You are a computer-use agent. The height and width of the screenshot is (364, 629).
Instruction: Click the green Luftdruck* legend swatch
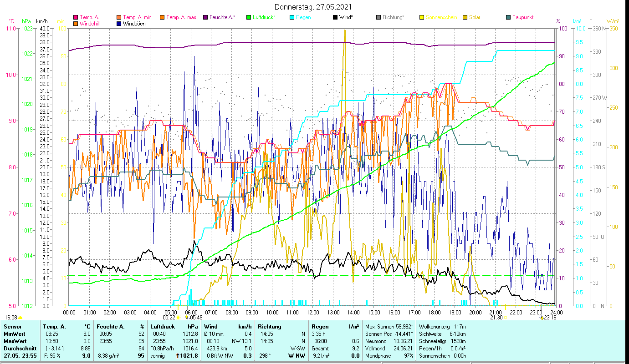248,17
